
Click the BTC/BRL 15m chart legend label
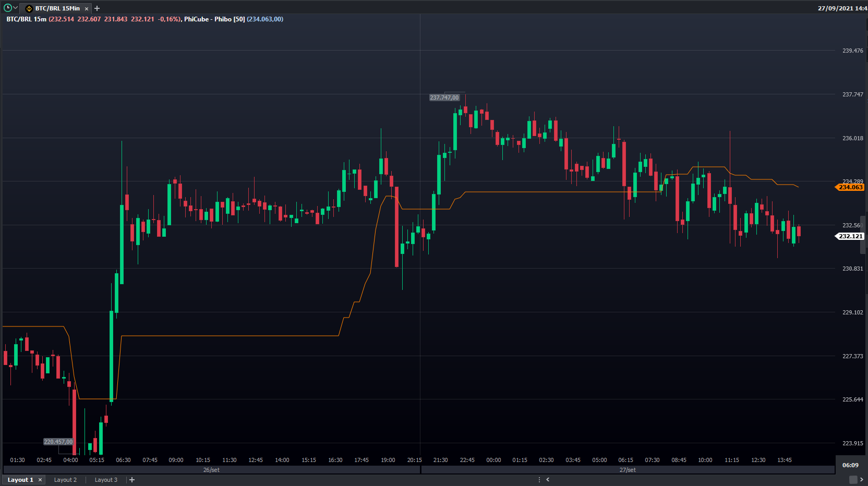tap(26, 19)
